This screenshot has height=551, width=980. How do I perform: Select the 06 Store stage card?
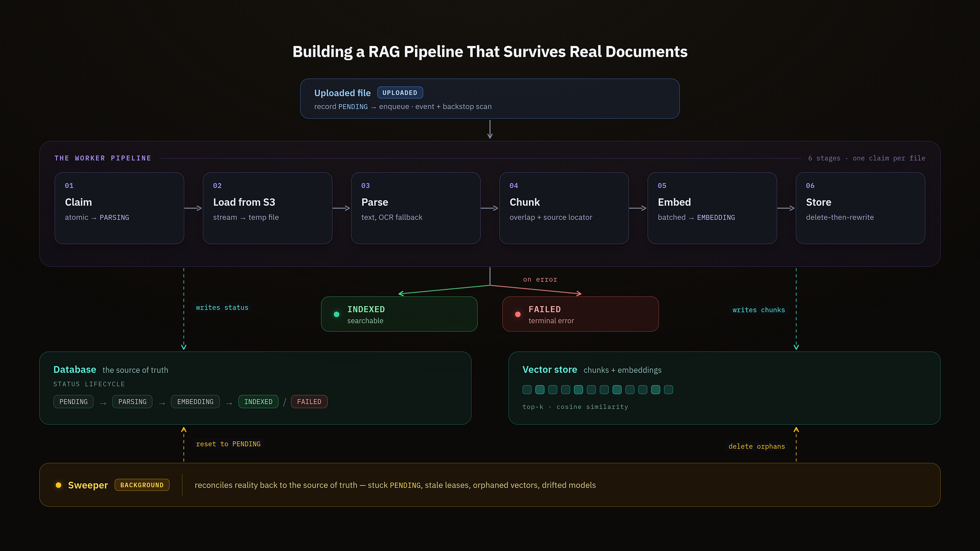pyautogui.click(x=861, y=208)
